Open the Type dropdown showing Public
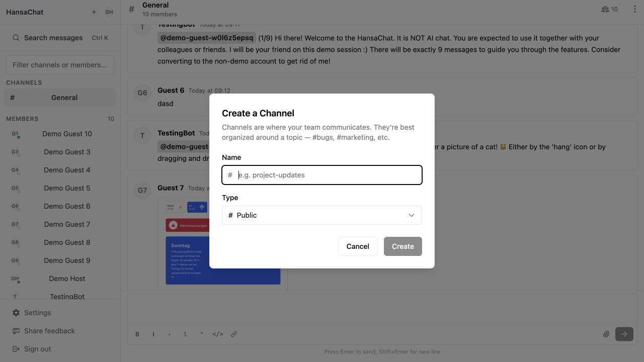The image size is (644, 362). tap(322, 215)
